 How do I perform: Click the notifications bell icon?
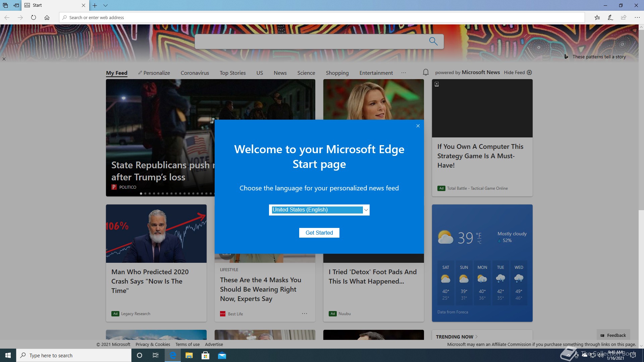coord(426,72)
